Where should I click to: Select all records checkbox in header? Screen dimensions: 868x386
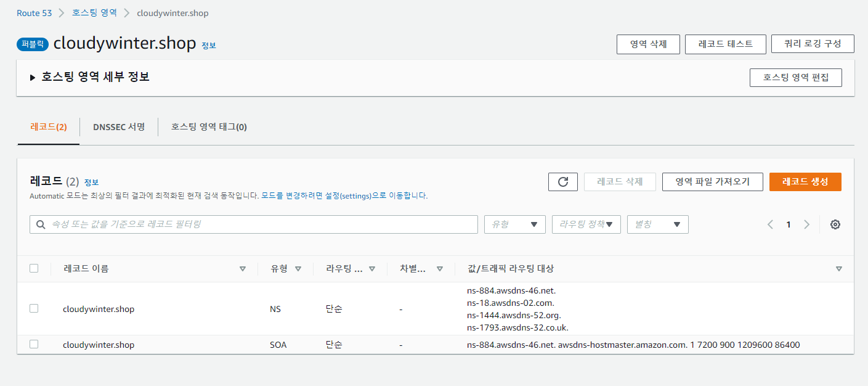click(x=34, y=268)
